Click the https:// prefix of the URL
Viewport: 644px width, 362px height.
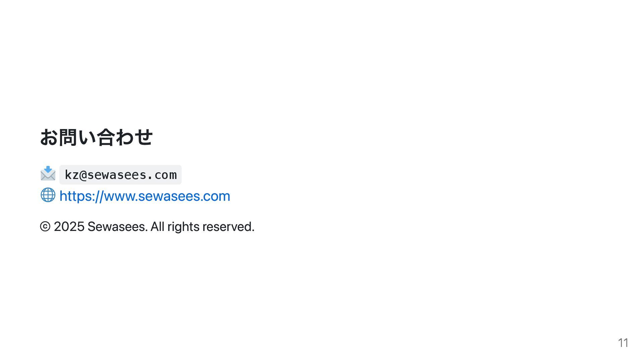click(82, 196)
